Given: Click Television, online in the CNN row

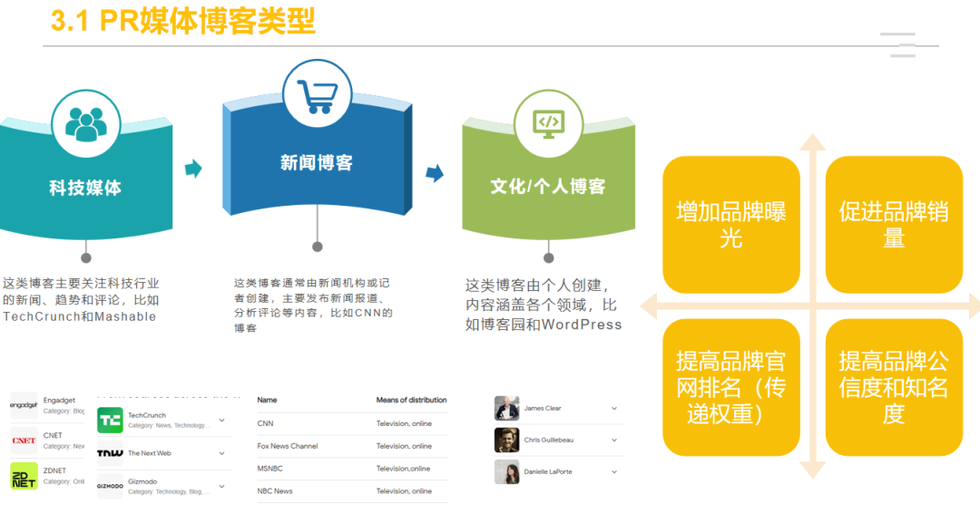Looking at the screenshot, I should 404,423.
